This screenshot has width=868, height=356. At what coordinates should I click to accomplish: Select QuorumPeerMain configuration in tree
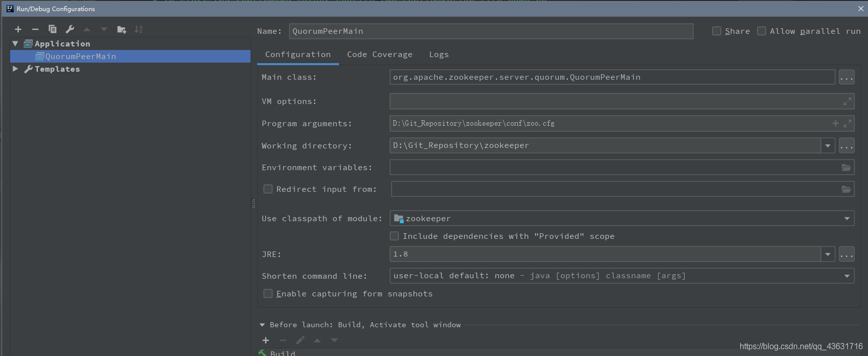click(130, 56)
